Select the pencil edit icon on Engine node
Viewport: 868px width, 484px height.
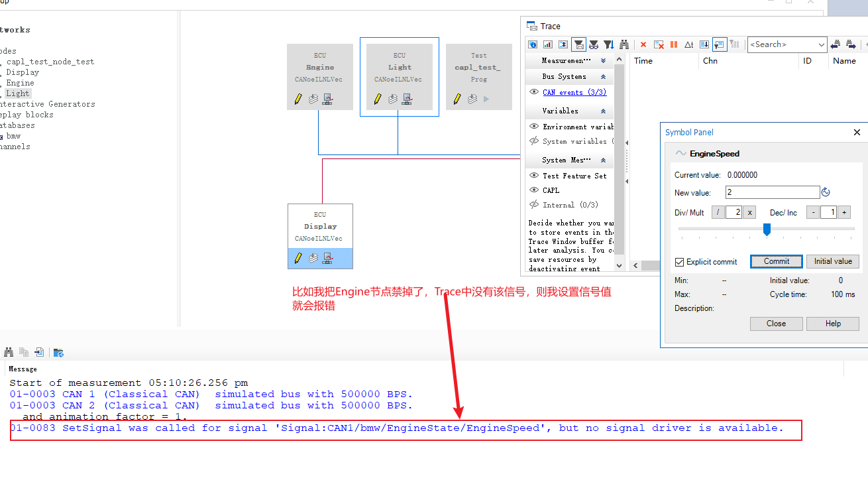pos(297,99)
